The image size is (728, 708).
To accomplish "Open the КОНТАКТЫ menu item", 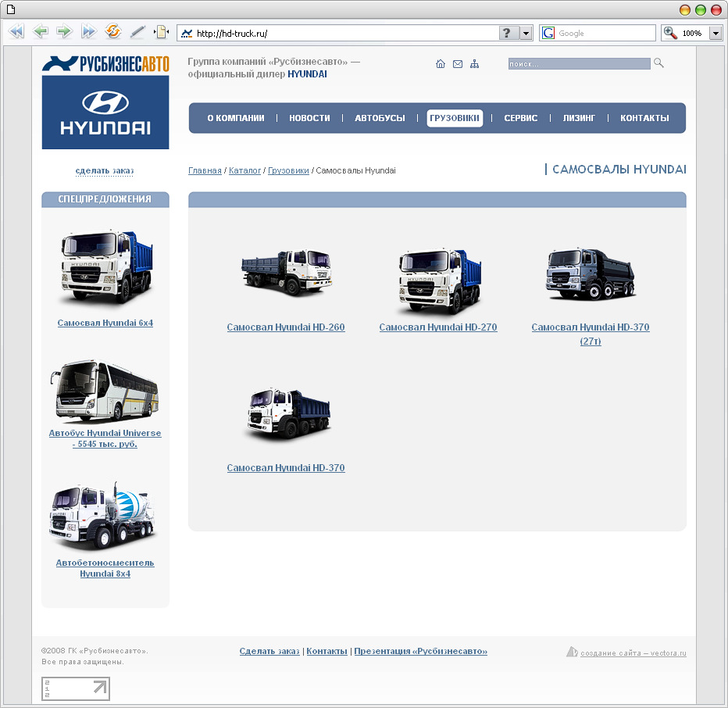I will point(644,118).
